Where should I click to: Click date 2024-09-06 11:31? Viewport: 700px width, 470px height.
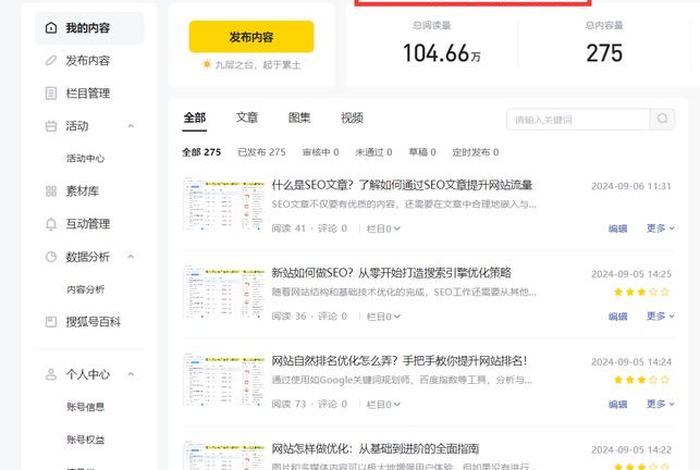pos(631,186)
